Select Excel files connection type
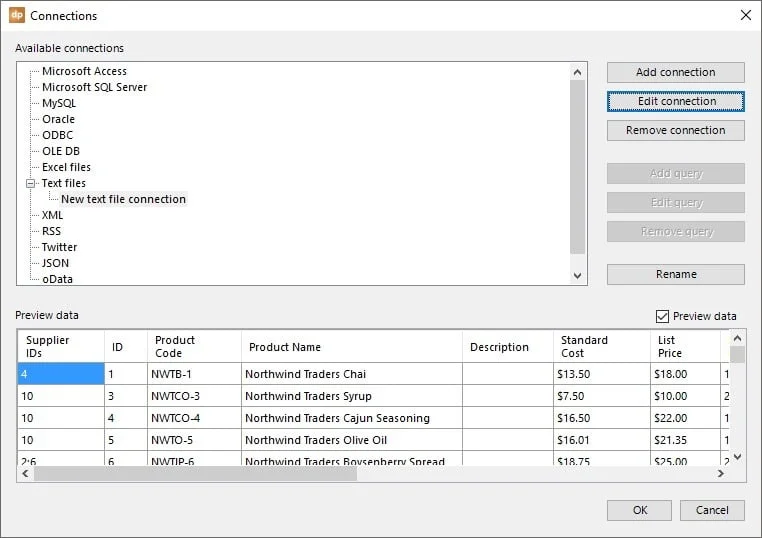This screenshot has width=762, height=538. [66, 167]
